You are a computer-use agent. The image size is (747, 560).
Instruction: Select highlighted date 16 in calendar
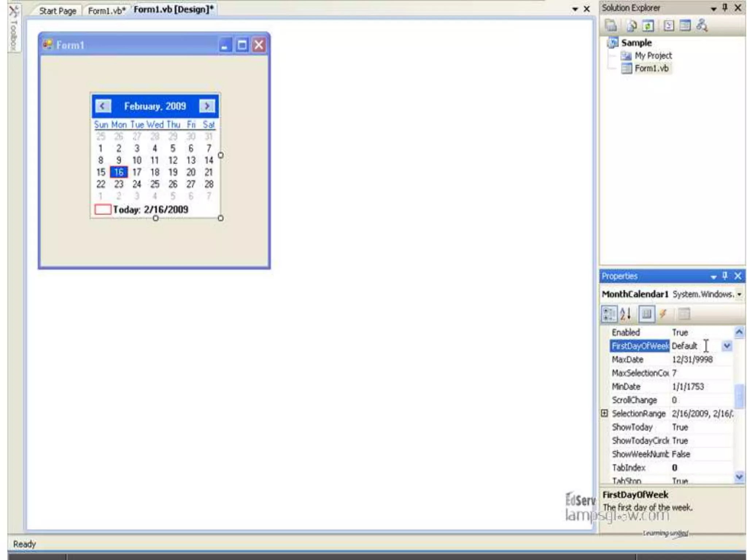click(119, 172)
